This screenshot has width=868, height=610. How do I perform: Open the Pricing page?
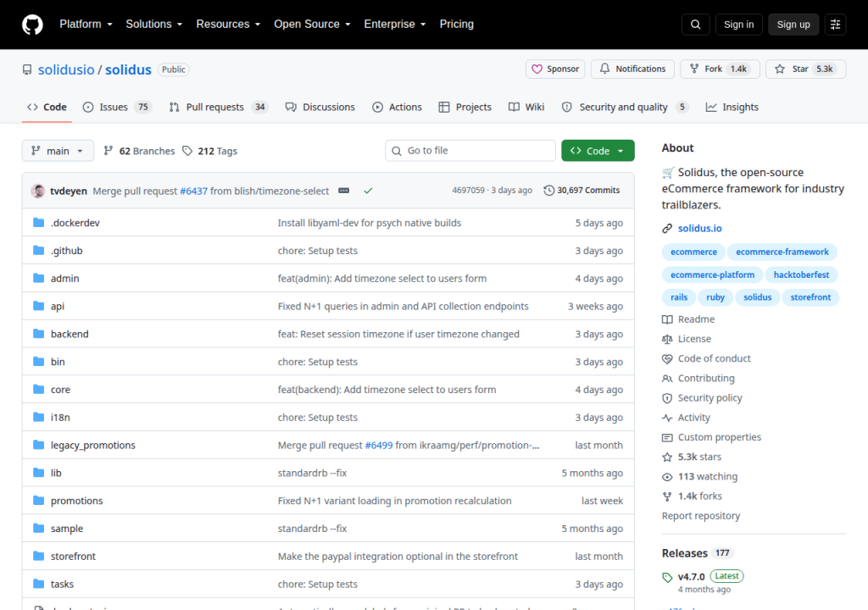tap(457, 25)
